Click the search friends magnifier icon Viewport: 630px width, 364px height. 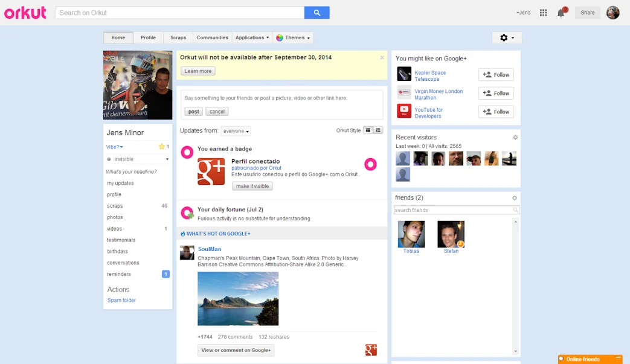tap(515, 210)
